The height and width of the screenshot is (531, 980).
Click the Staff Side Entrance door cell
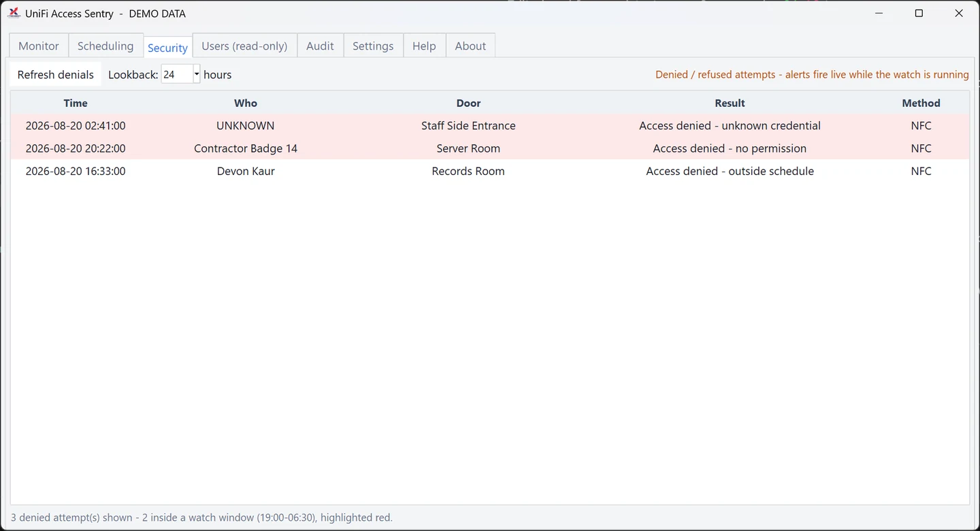coord(468,125)
